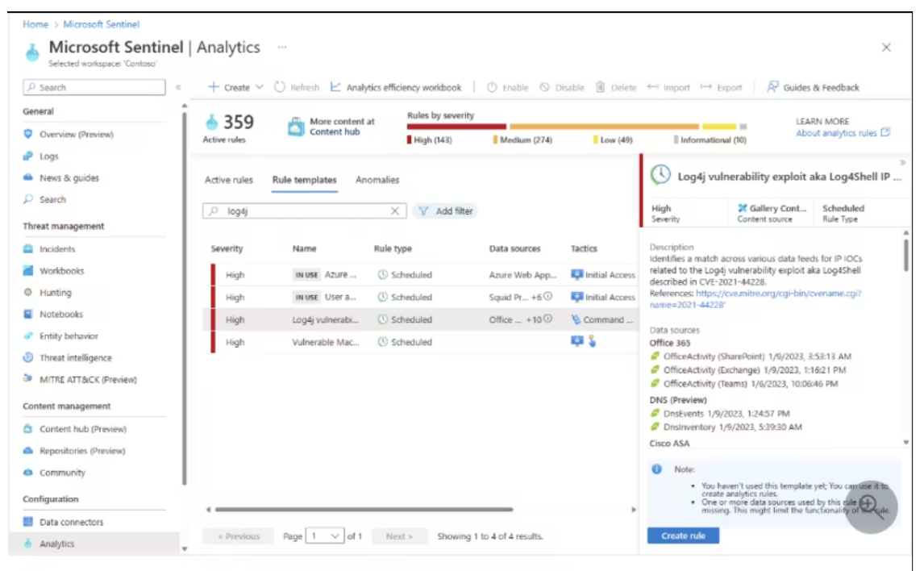Clear the log4j search text

394,210
